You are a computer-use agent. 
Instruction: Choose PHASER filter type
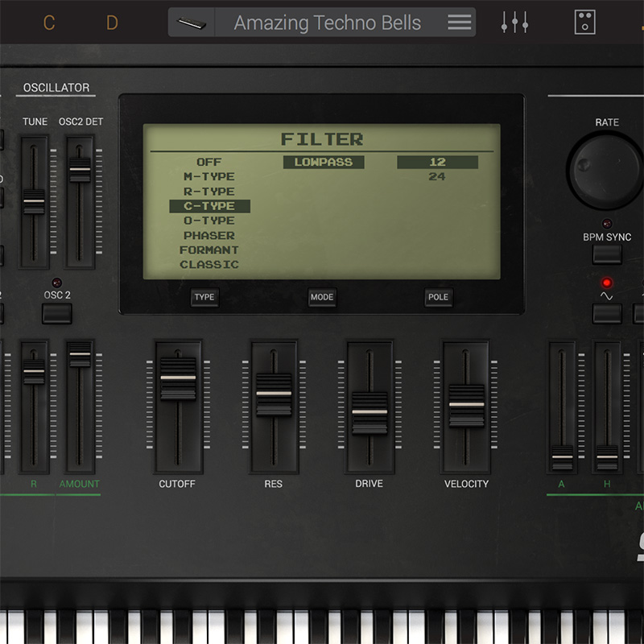point(209,236)
